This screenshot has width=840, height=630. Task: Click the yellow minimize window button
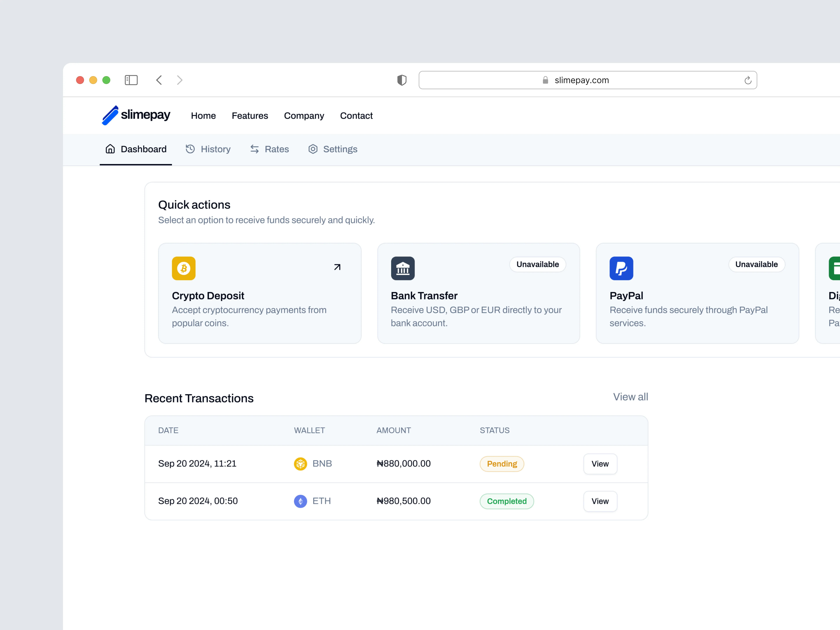(x=93, y=80)
